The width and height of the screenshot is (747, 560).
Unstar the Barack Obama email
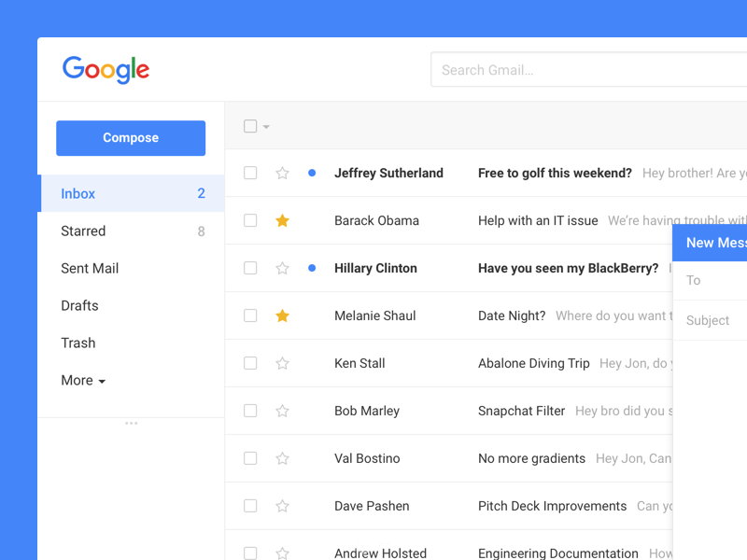(283, 220)
